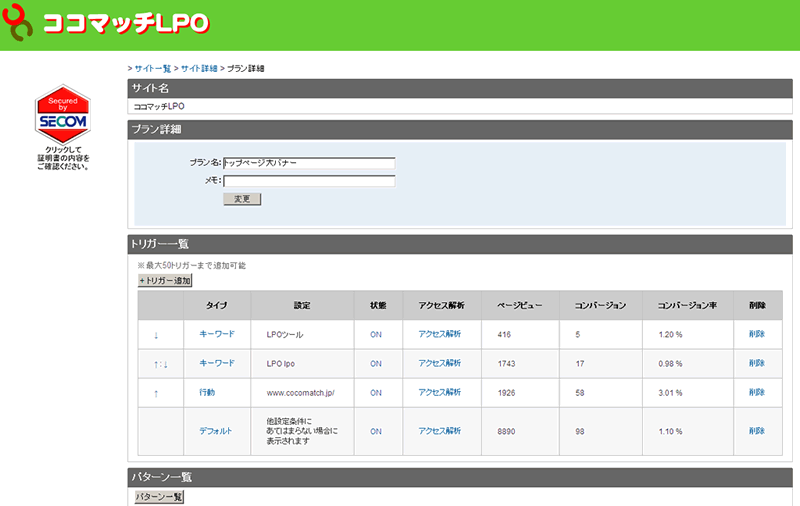Move LPO lpo trigger up with arrow
The height and width of the screenshot is (506, 800).
tap(156, 364)
